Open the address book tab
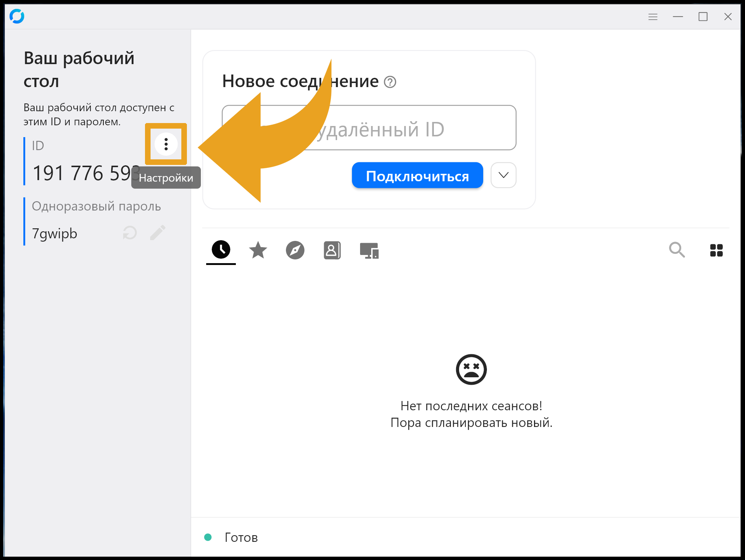 [332, 250]
